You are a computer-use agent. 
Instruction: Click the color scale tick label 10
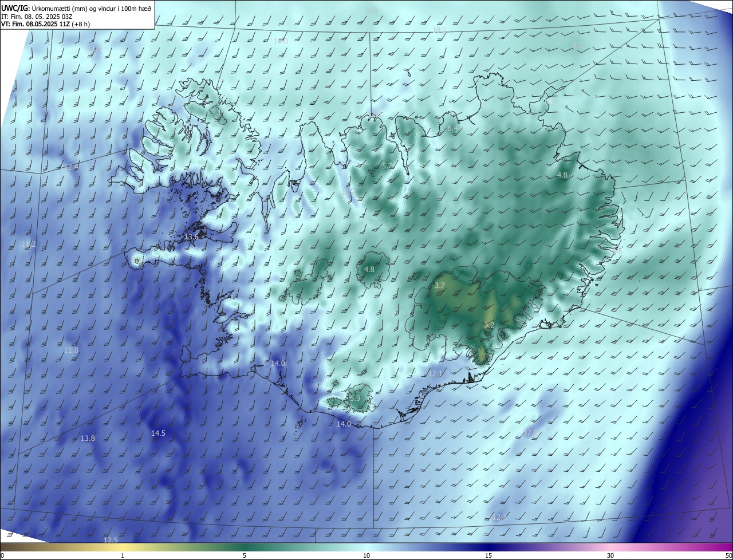click(x=366, y=555)
